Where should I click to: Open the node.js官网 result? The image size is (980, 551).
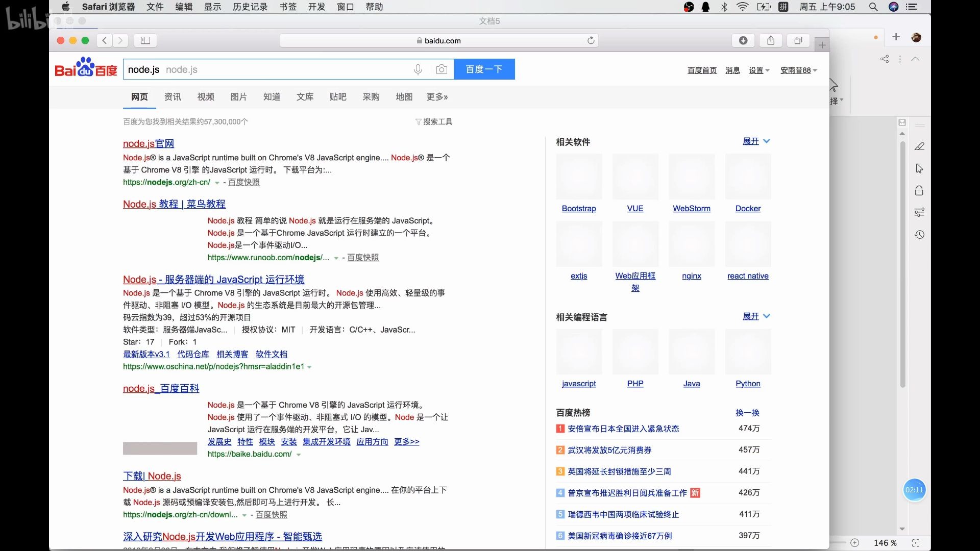click(x=149, y=144)
